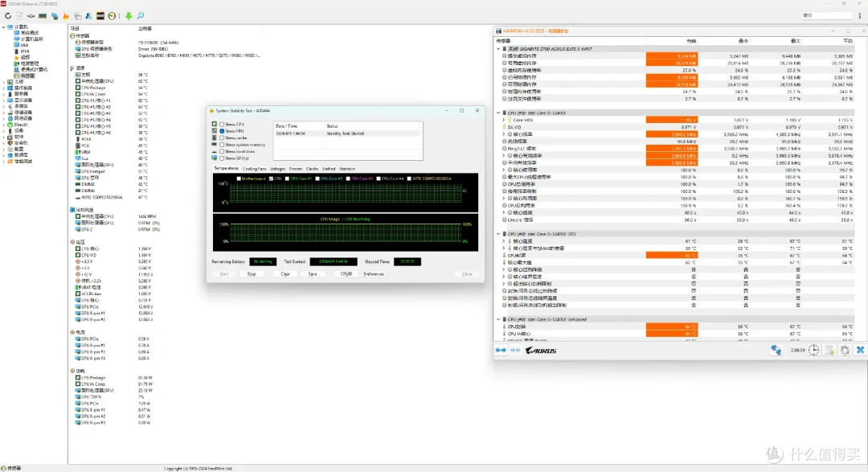This screenshot has width=868, height=472.
Task: Click the Preferences button
Action: pyautogui.click(x=373, y=273)
